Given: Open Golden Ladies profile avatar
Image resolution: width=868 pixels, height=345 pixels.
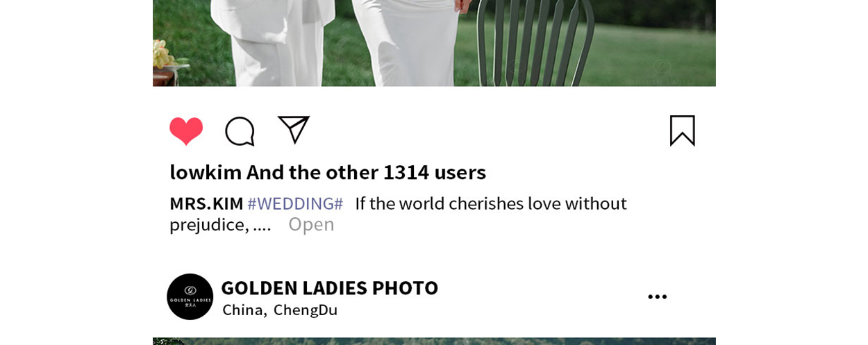Looking at the screenshot, I should (190, 296).
